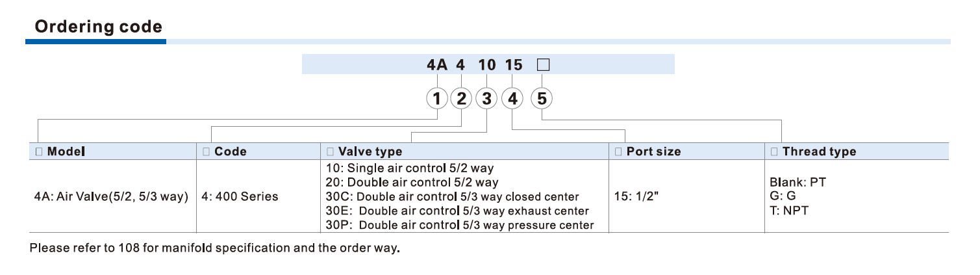Click the circled number 2 marker
Screen dimensions: 980x275
point(461,99)
